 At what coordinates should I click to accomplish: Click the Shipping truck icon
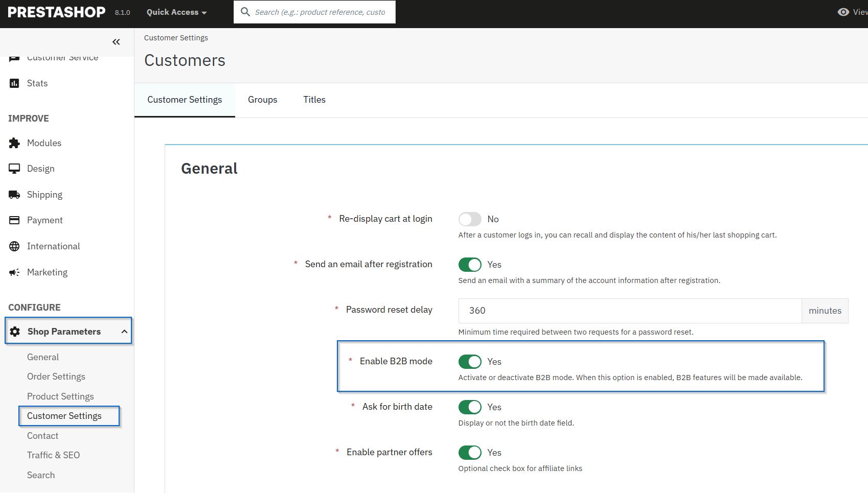[x=14, y=195]
